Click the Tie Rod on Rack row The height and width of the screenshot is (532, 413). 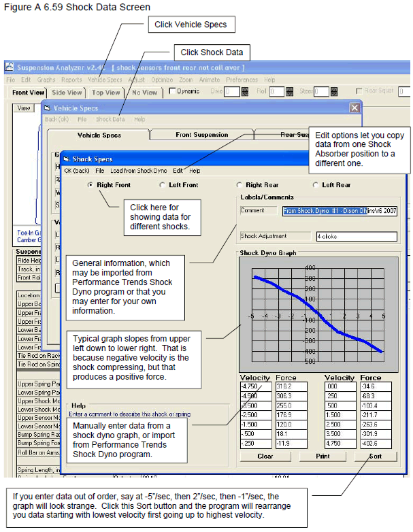tap(39, 356)
